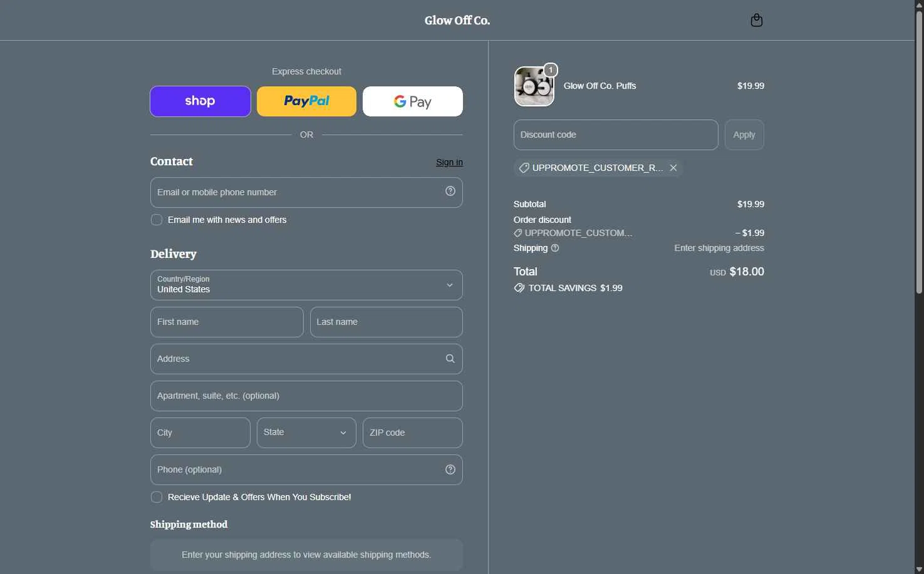Tick 'Recieve Update & Offers When You Subscribe!'
The width and height of the screenshot is (924, 574).
157,497
